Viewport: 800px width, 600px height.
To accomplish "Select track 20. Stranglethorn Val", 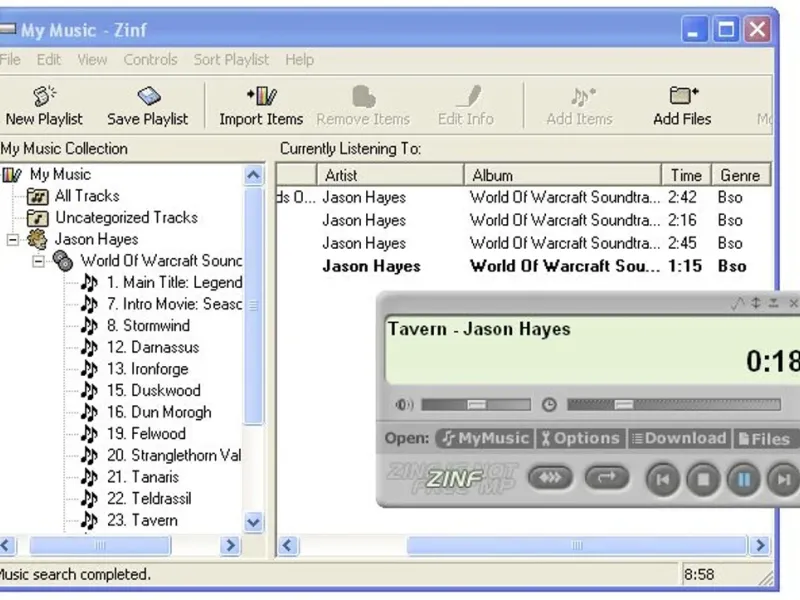I will click(x=174, y=455).
